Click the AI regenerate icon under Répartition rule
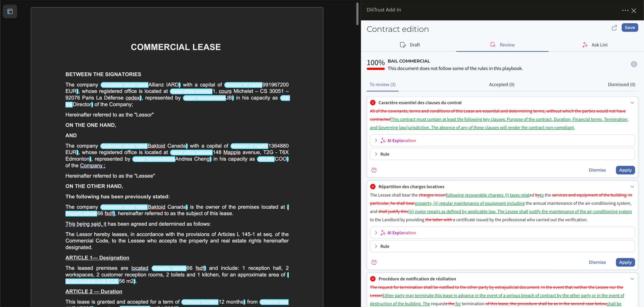 [x=374, y=262]
